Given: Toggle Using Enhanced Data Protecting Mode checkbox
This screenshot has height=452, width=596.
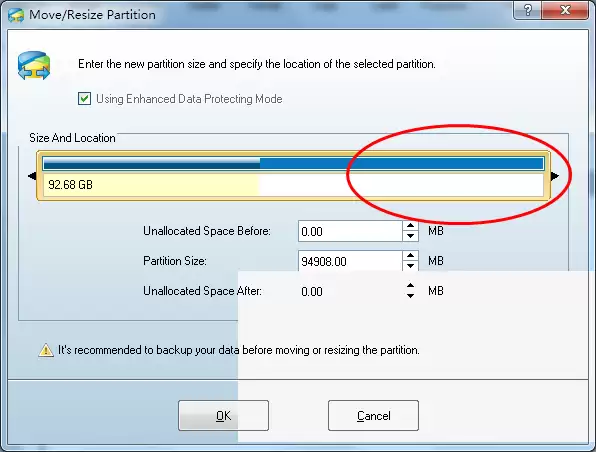Looking at the screenshot, I should tap(84, 99).
